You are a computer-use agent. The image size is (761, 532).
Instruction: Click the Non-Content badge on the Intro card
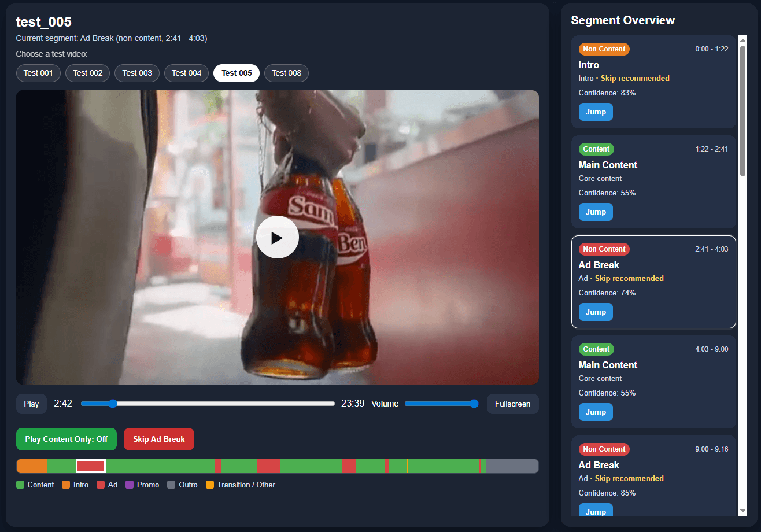click(x=604, y=49)
